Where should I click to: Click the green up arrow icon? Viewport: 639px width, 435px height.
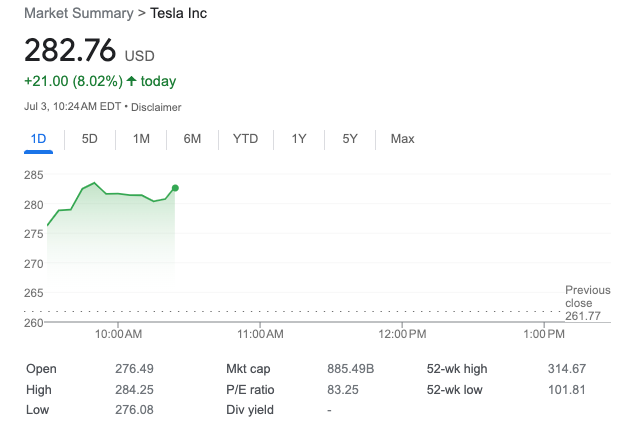tap(131, 81)
